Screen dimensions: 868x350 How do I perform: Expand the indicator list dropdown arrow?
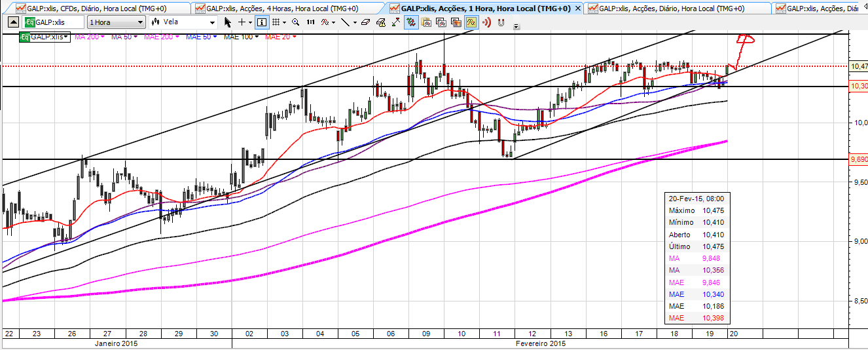click(334, 22)
